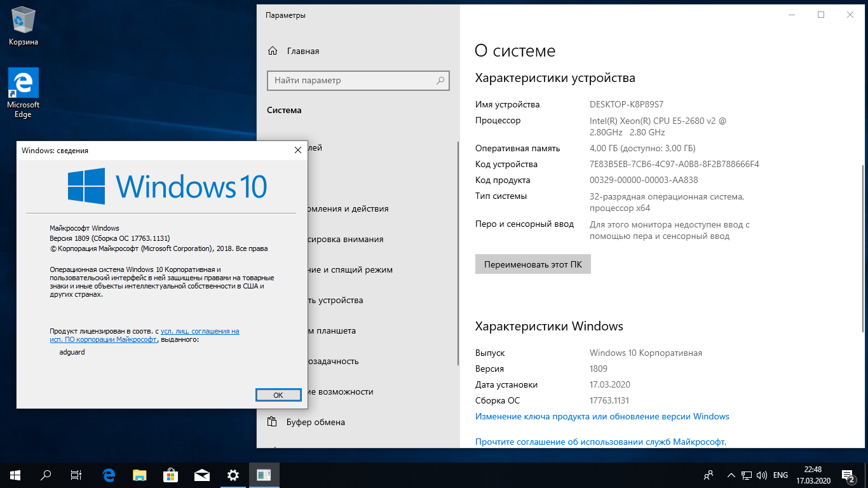Click the Буфер обмена clipboard icon in sidebar

pyautogui.click(x=273, y=422)
